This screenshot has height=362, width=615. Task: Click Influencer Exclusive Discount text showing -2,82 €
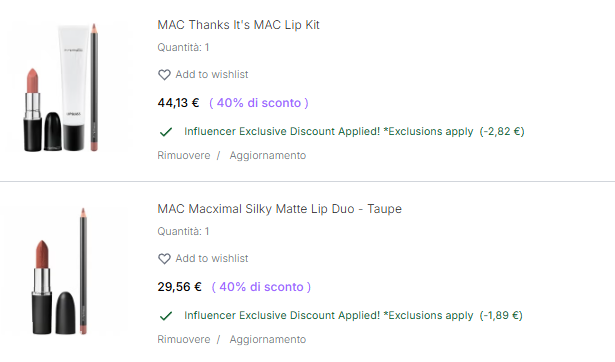point(354,131)
